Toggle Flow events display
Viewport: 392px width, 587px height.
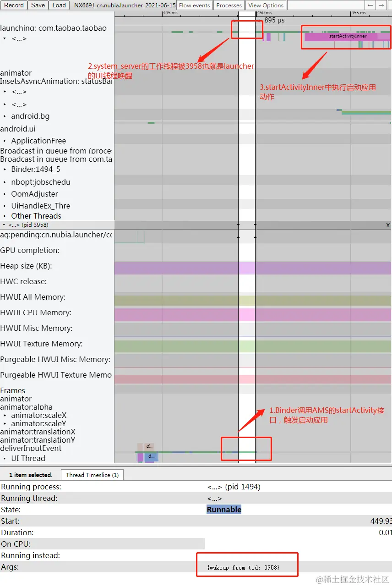[195, 5]
